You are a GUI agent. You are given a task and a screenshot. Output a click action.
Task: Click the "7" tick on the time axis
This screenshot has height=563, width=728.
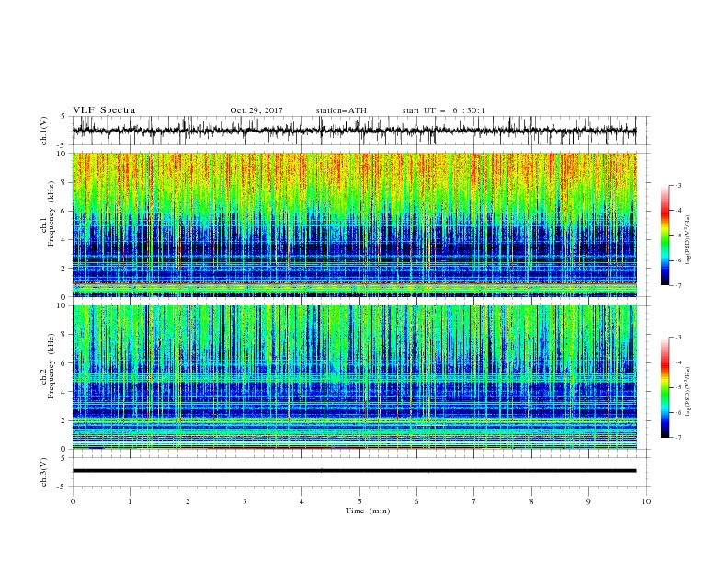click(473, 501)
